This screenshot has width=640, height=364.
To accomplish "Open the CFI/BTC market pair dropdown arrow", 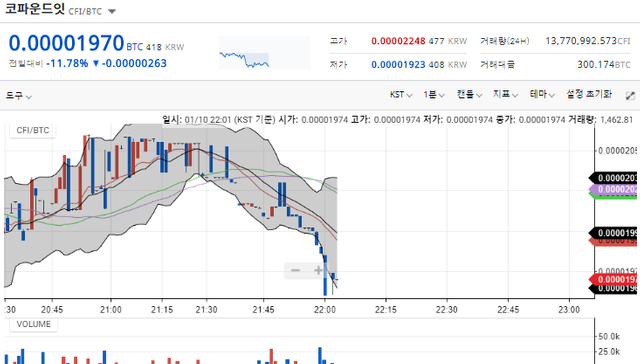I will coord(112,11).
